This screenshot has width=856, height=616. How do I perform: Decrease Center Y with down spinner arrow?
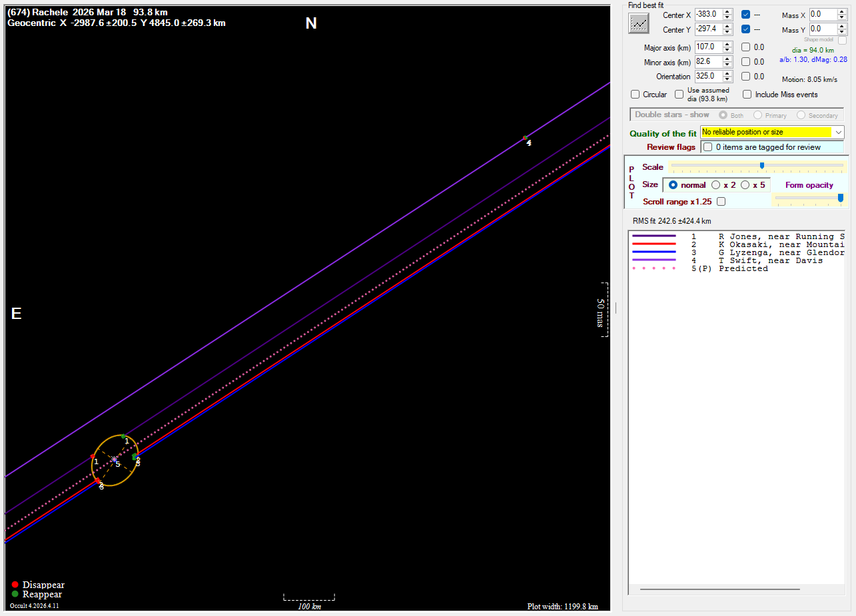[x=727, y=33]
